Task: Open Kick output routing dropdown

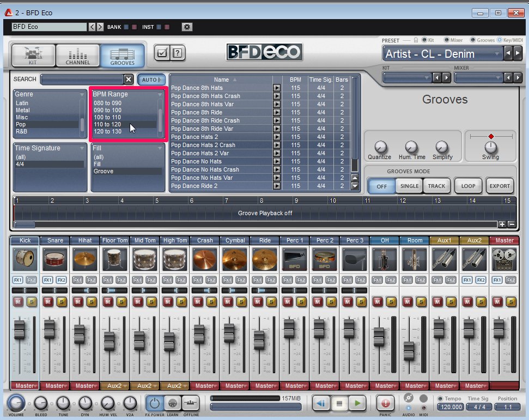Action: point(25,386)
